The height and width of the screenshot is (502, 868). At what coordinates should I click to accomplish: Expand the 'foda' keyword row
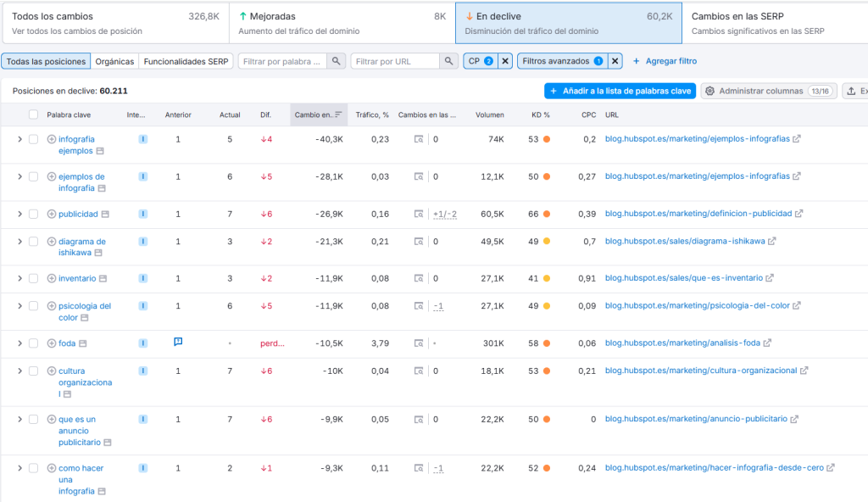pyautogui.click(x=19, y=343)
